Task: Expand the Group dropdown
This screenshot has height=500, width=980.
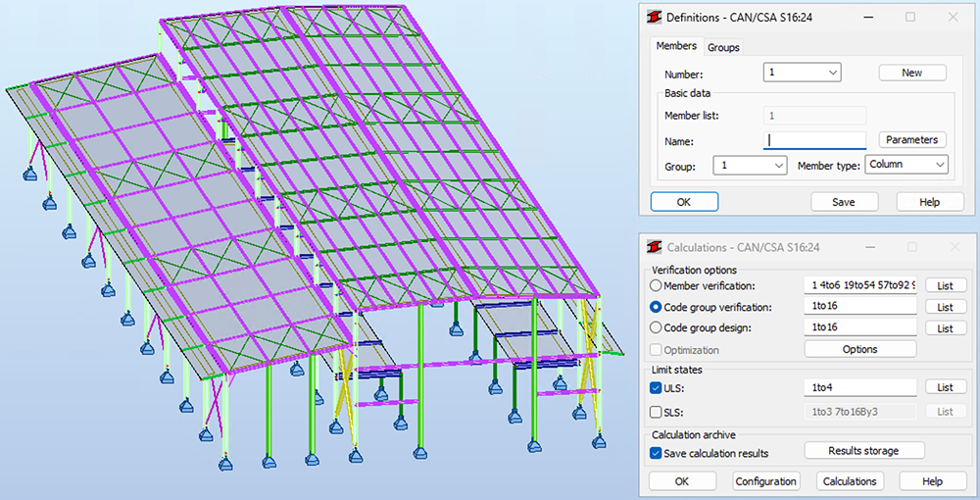Action: point(750,165)
